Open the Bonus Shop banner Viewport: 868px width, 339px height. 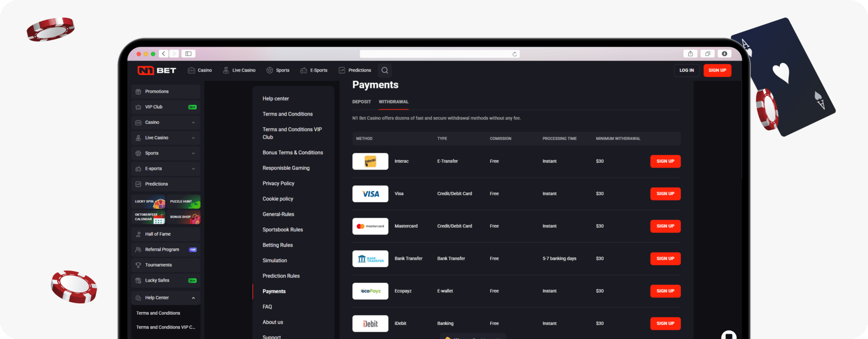184,217
